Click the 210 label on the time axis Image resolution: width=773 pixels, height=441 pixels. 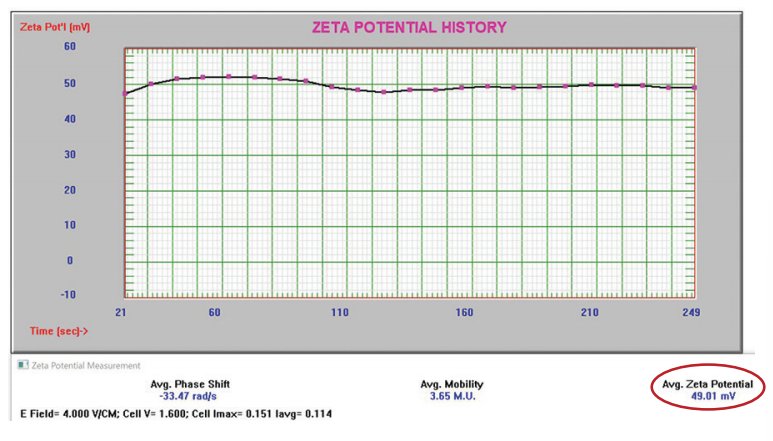(589, 313)
